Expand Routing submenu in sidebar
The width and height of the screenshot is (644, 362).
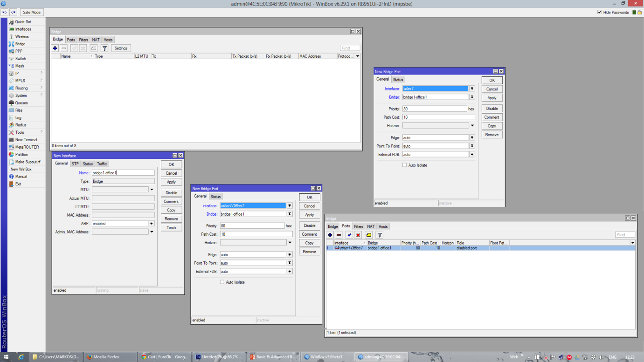point(42,88)
